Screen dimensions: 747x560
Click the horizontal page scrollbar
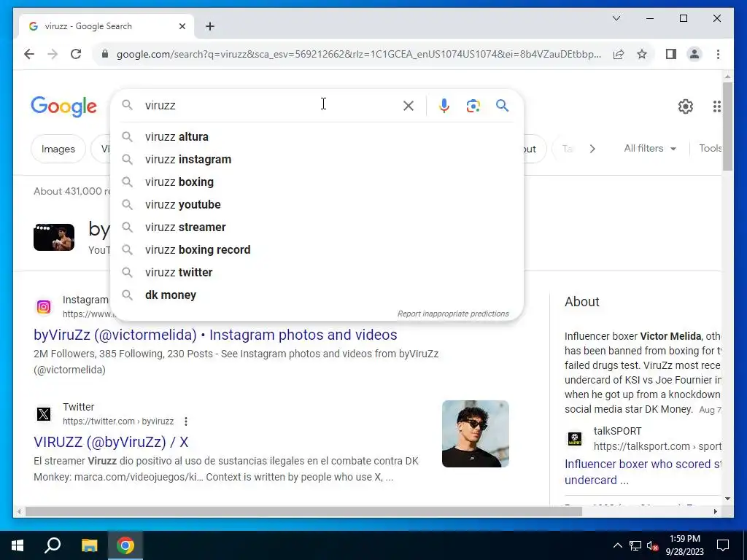click(x=303, y=511)
